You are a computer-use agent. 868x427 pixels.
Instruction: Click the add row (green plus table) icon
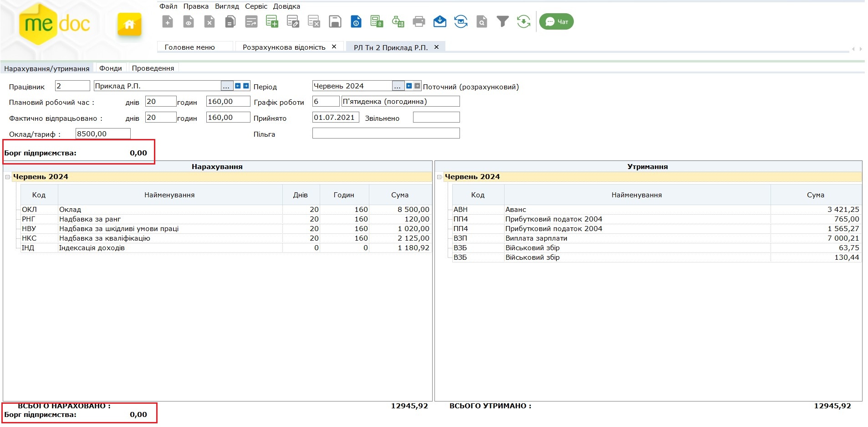(x=272, y=21)
